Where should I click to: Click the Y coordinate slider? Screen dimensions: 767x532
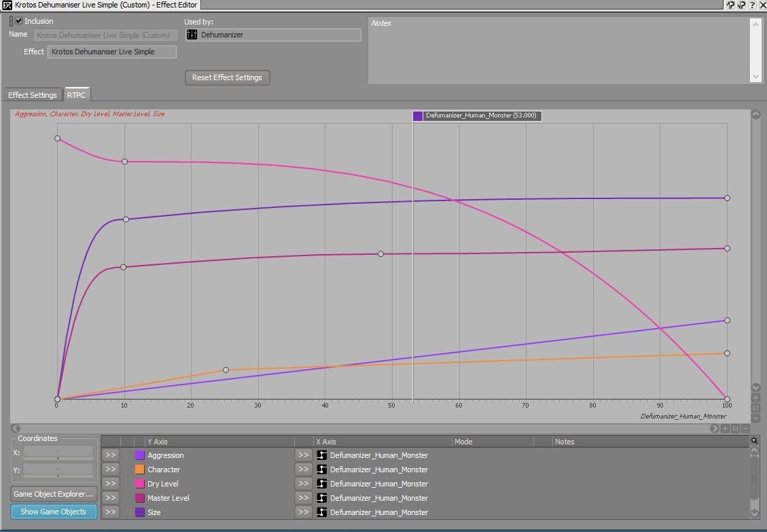pos(58,476)
